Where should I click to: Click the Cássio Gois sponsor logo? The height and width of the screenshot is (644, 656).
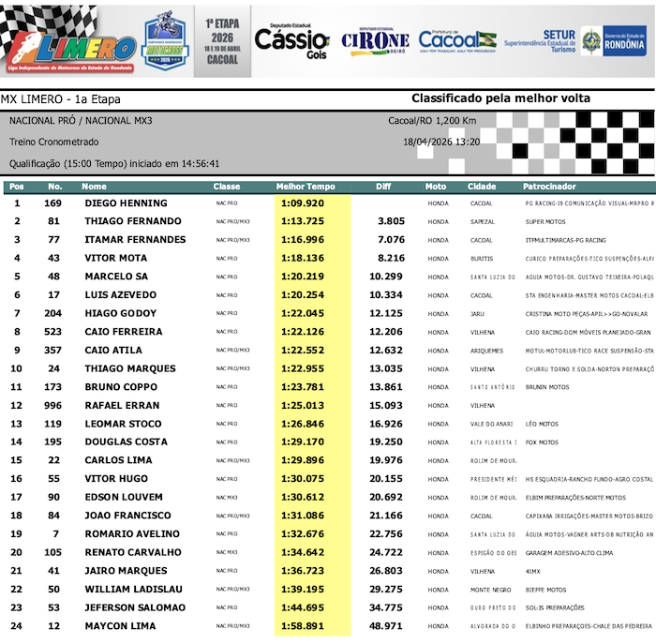coord(291,40)
